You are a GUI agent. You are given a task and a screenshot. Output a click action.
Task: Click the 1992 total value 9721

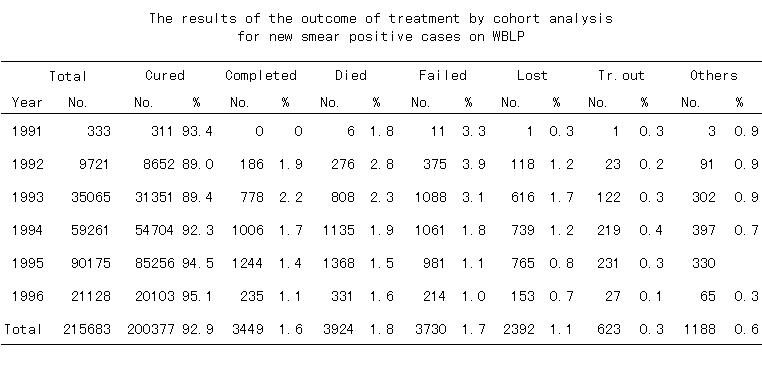(x=95, y=164)
